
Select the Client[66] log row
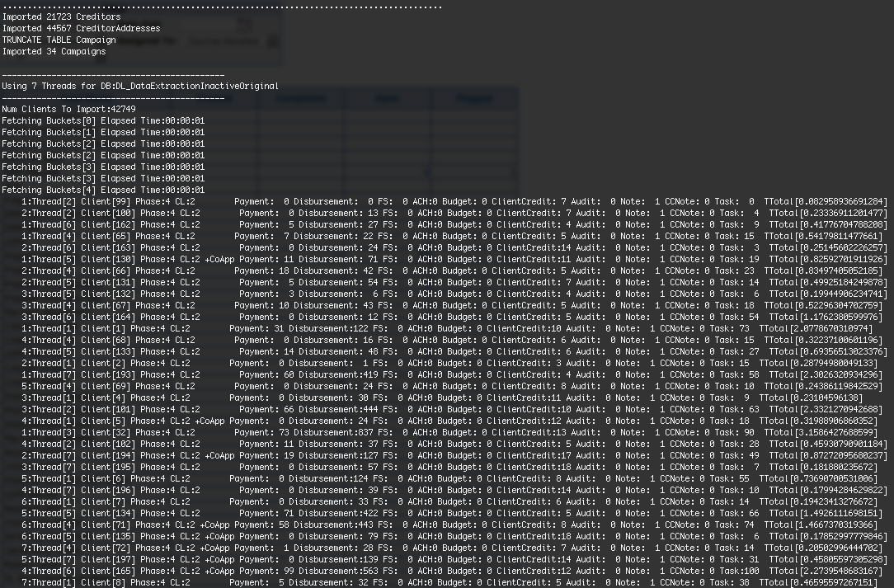[x=452, y=270]
